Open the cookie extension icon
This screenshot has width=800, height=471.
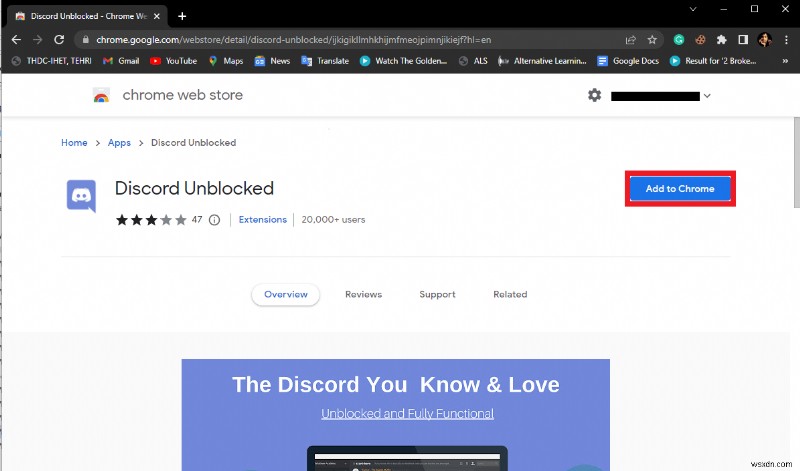[x=700, y=40]
